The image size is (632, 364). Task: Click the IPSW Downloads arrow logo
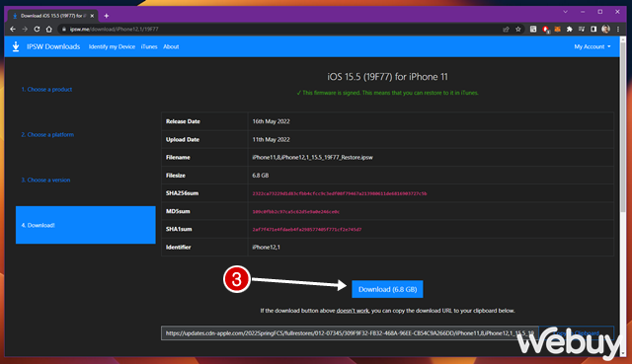(x=16, y=46)
